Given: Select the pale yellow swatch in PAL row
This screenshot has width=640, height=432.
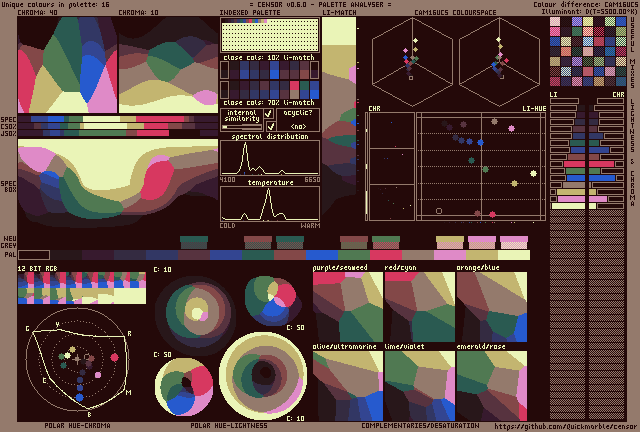Looking at the screenshot, I should click(x=514, y=255).
